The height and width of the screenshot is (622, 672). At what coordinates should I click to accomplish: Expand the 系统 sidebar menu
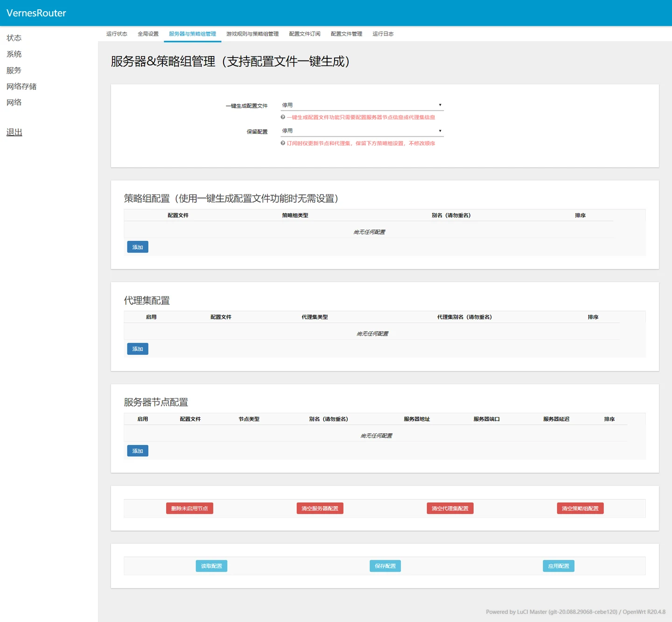pyautogui.click(x=14, y=54)
